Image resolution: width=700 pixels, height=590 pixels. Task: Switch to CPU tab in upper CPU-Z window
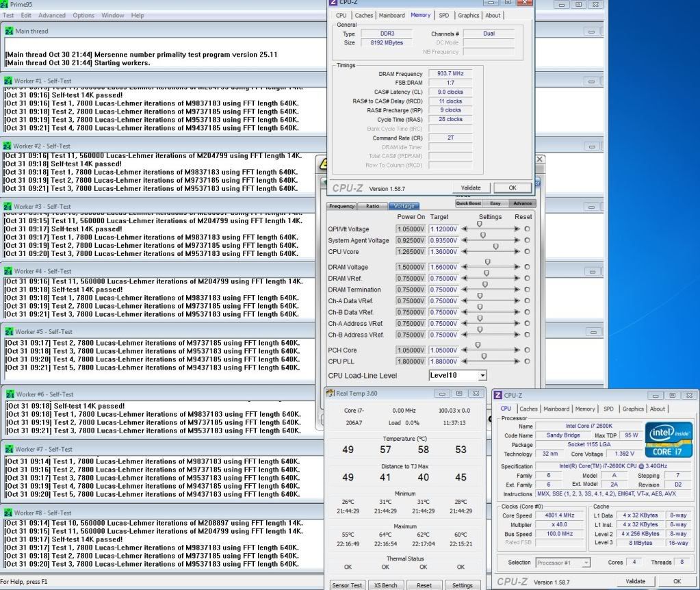pyautogui.click(x=341, y=15)
